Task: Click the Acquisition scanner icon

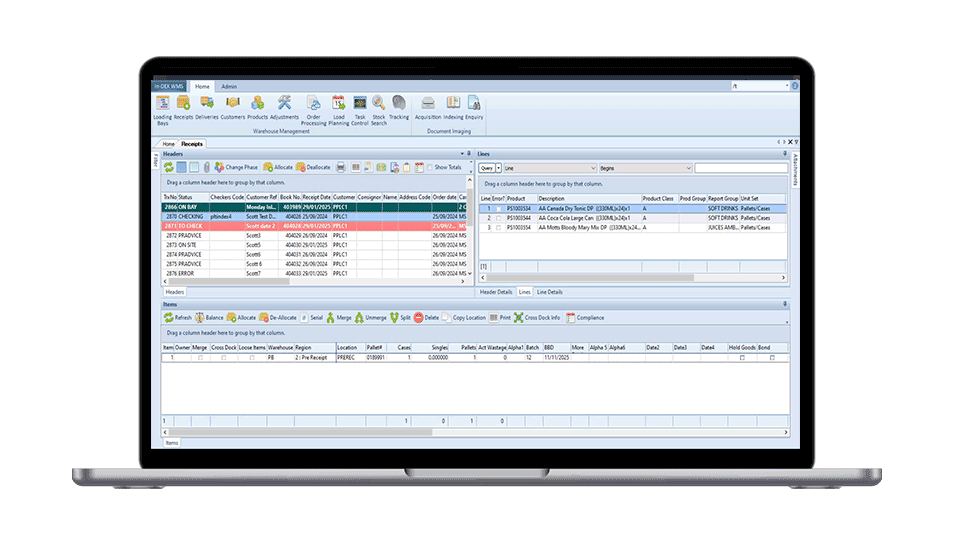Action: coord(428,103)
